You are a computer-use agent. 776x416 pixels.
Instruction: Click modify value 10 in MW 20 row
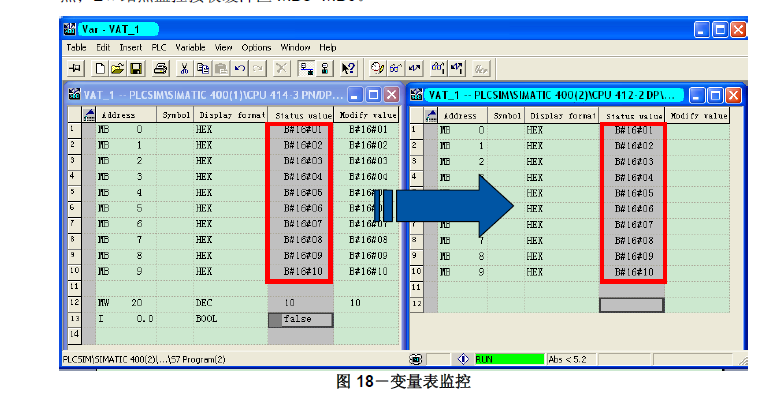click(x=367, y=303)
